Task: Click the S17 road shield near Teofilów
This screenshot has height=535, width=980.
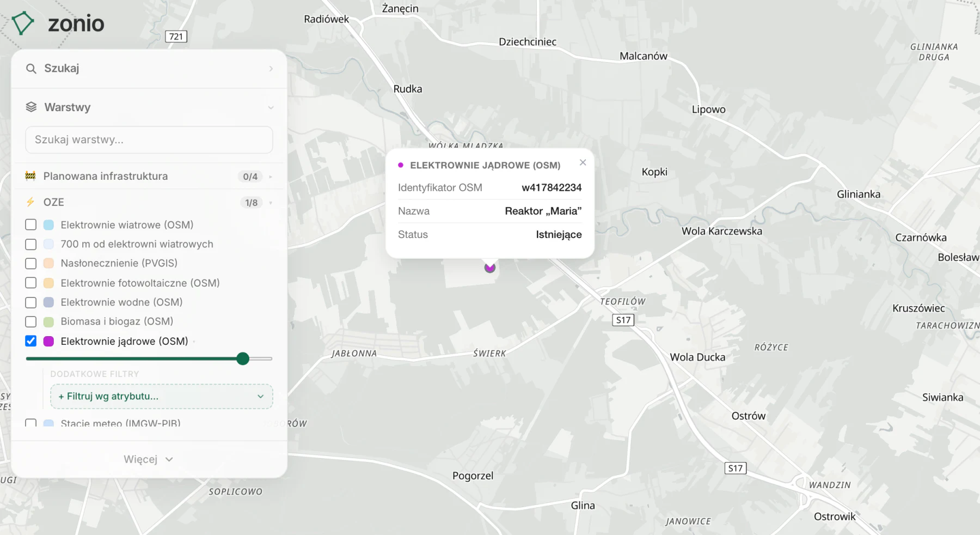Action: tap(623, 320)
